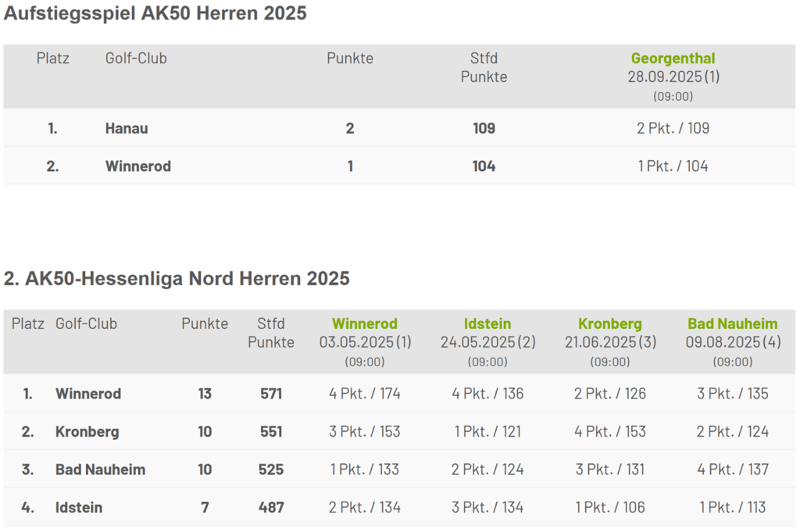Click the "Aufstiegsspiel AK50 Herren 2025" heading
The image size is (800, 532).
coord(155,13)
